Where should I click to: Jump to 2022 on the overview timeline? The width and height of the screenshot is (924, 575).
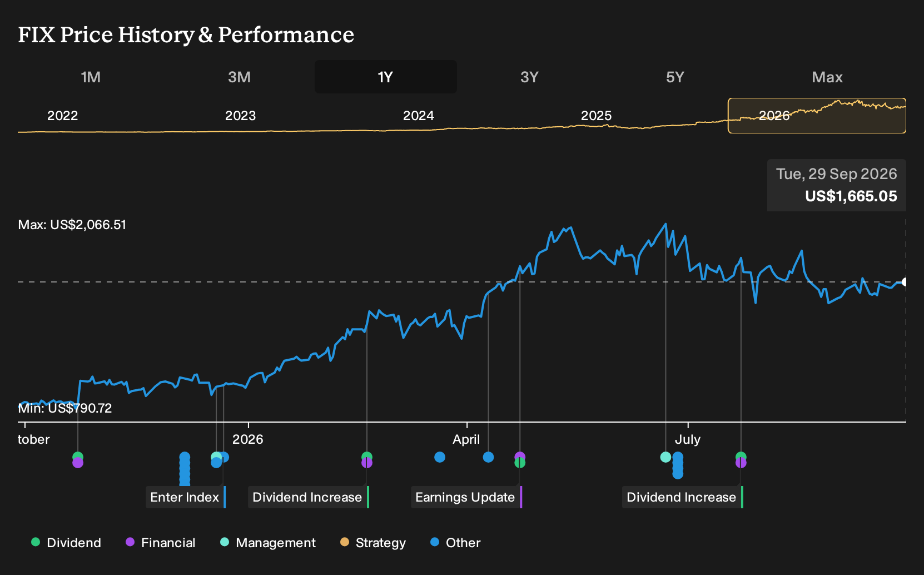coord(62,116)
